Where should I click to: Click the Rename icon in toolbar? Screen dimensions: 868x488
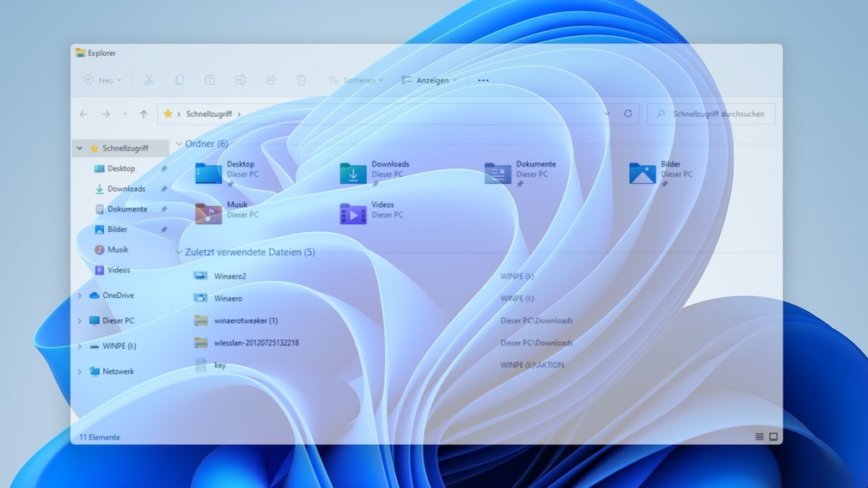click(x=241, y=80)
